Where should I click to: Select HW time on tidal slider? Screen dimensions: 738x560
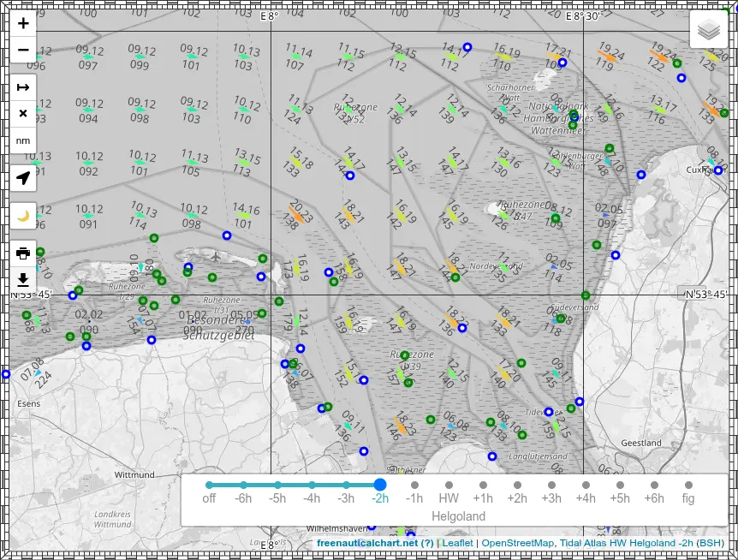coord(449,486)
